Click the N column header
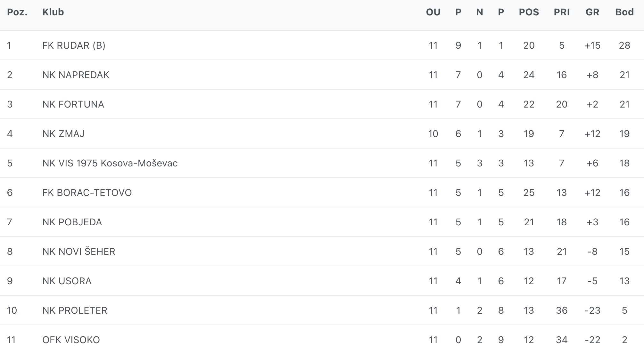Screen dimensions: 644x354 480,12
